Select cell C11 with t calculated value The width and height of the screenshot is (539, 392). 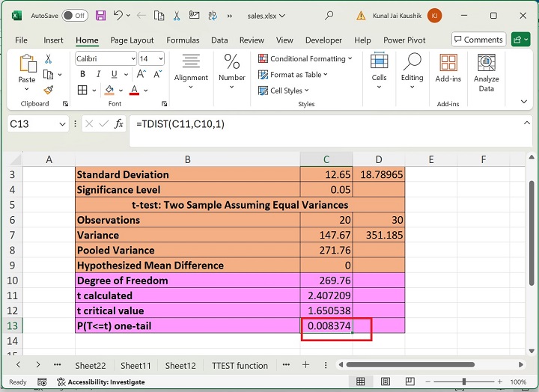pos(326,295)
